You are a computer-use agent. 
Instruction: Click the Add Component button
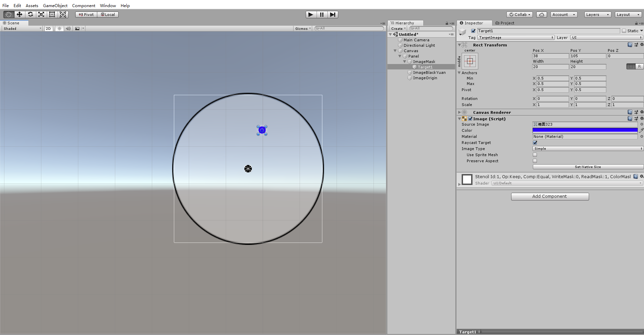point(550,196)
